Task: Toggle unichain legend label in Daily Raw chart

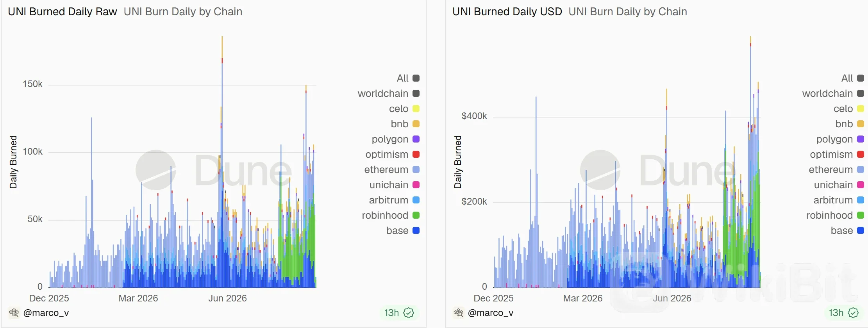Action: pos(389,185)
